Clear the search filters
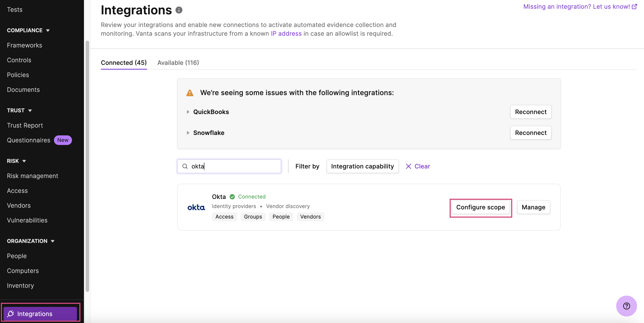This screenshot has height=323, width=644. 418,166
